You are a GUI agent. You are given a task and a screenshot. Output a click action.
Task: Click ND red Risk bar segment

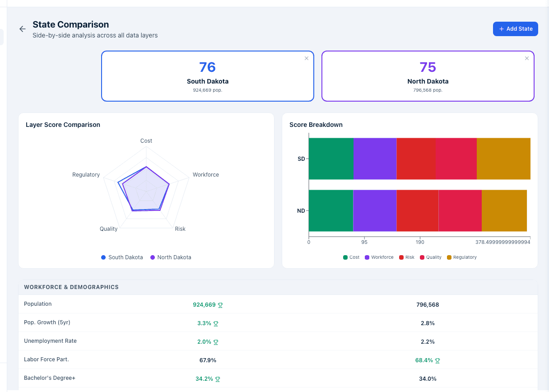417,211
